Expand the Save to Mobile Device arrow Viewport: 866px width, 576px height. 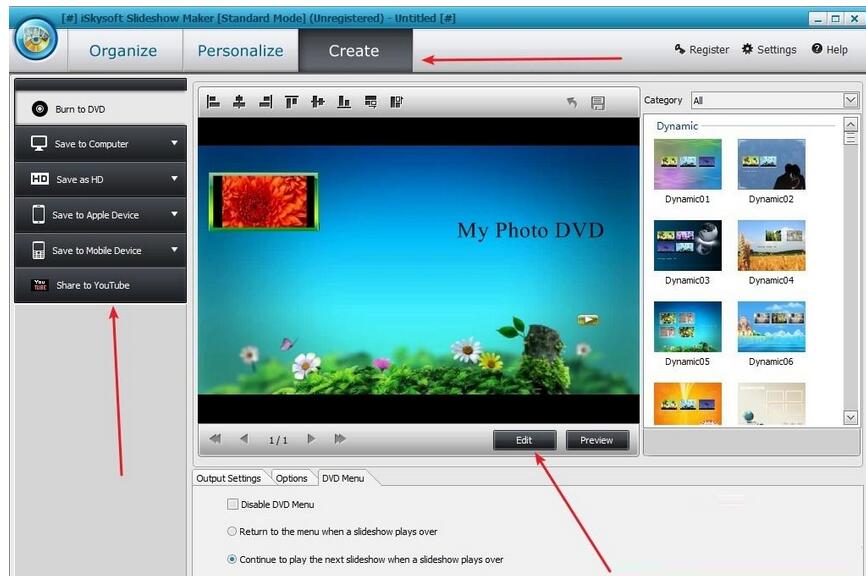(175, 250)
